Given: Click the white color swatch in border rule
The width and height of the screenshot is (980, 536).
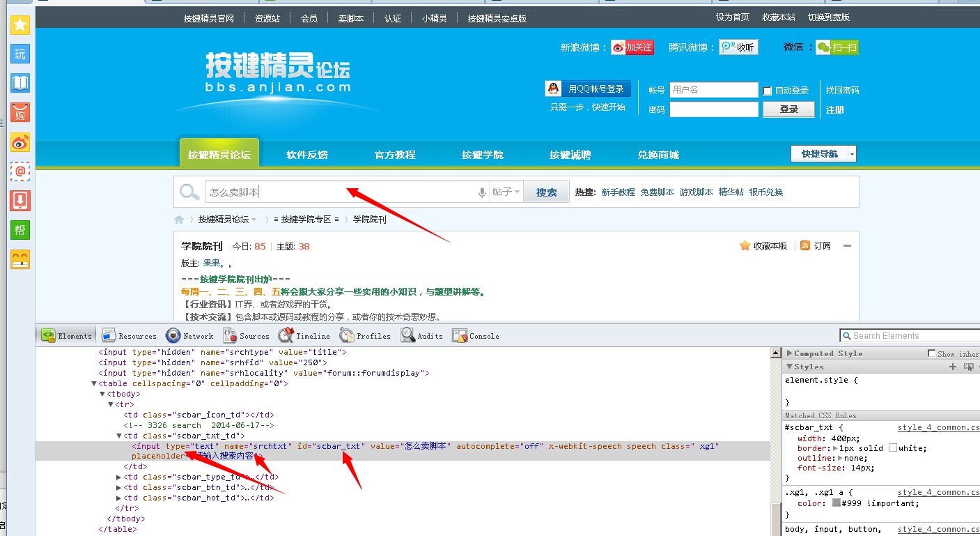Looking at the screenshot, I should (893, 448).
